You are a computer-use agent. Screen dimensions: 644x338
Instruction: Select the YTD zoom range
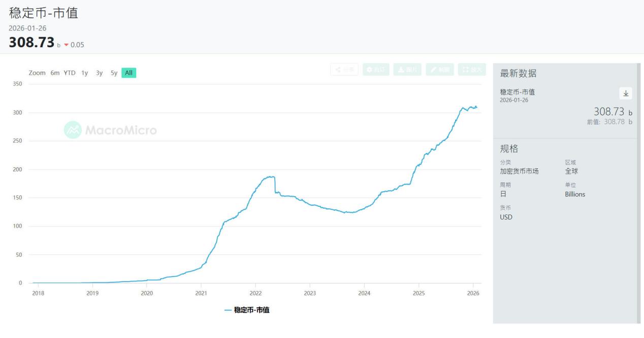(70, 73)
